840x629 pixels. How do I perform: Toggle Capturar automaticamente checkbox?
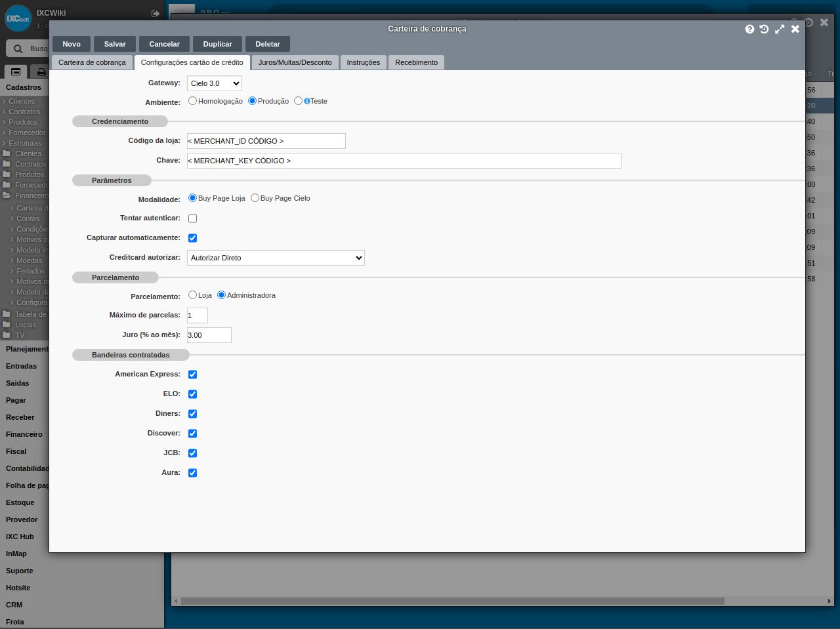click(x=192, y=238)
